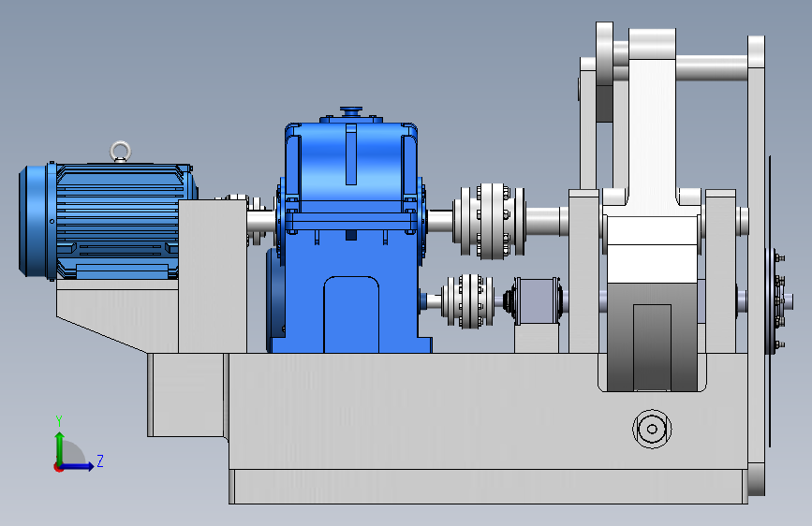This screenshot has width=812, height=526.
Task: Select the green Y axis arrow
Action: coord(60,446)
